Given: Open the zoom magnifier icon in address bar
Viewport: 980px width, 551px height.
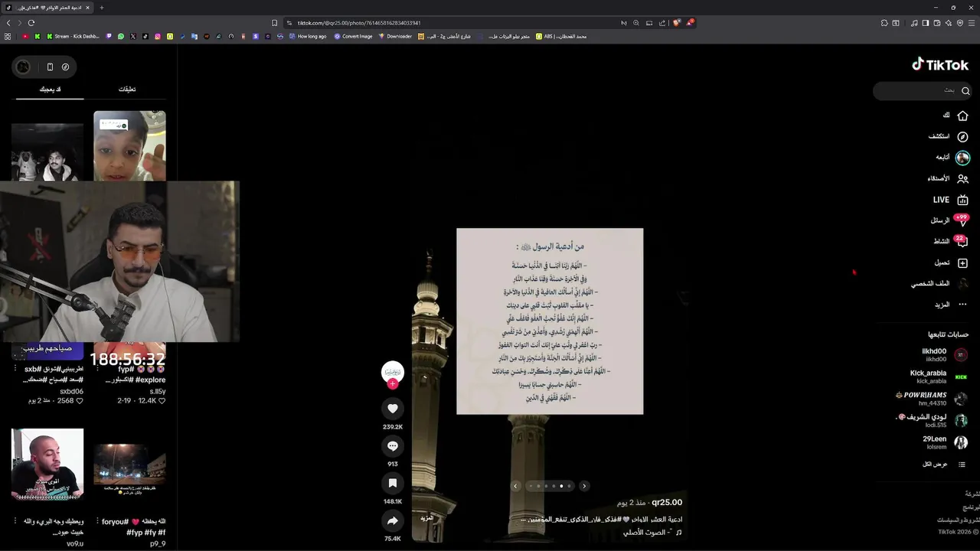Looking at the screenshot, I should pyautogui.click(x=636, y=23).
